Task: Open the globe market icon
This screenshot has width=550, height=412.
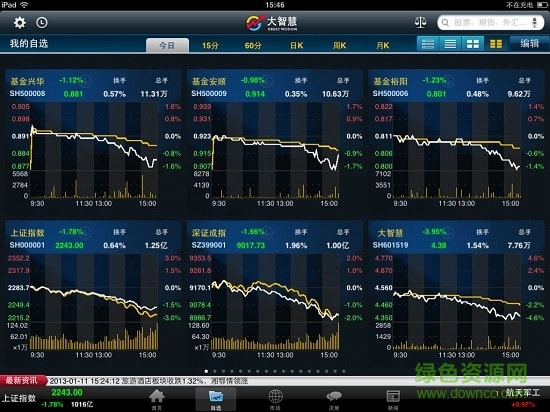Action: [x=275, y=399]
